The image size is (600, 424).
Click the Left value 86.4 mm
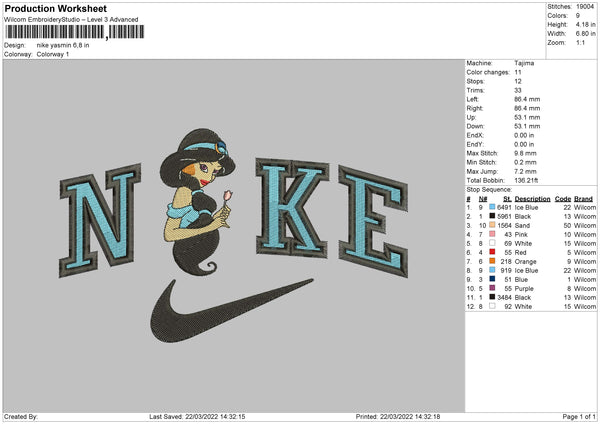tap(527, 99)
